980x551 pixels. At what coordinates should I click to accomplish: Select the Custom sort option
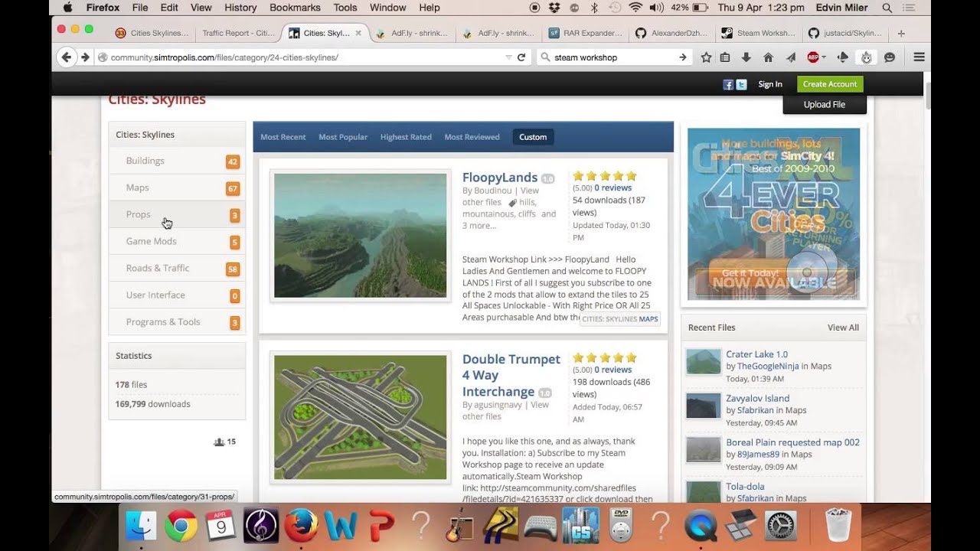533,137
